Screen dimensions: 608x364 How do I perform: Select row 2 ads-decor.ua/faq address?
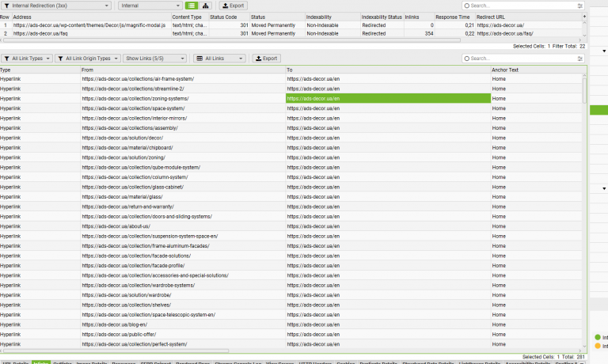pyautogui.click(x=40, y=34)
